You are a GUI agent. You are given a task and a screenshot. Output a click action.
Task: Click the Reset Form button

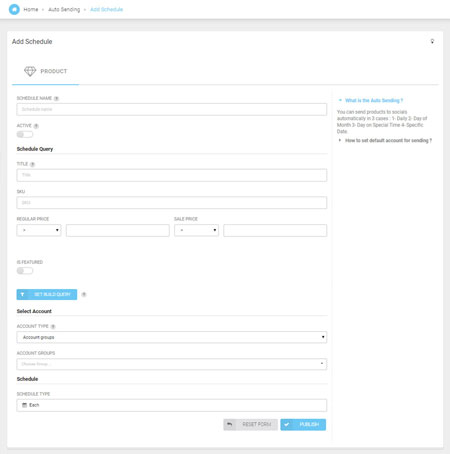tap(250, 424)
